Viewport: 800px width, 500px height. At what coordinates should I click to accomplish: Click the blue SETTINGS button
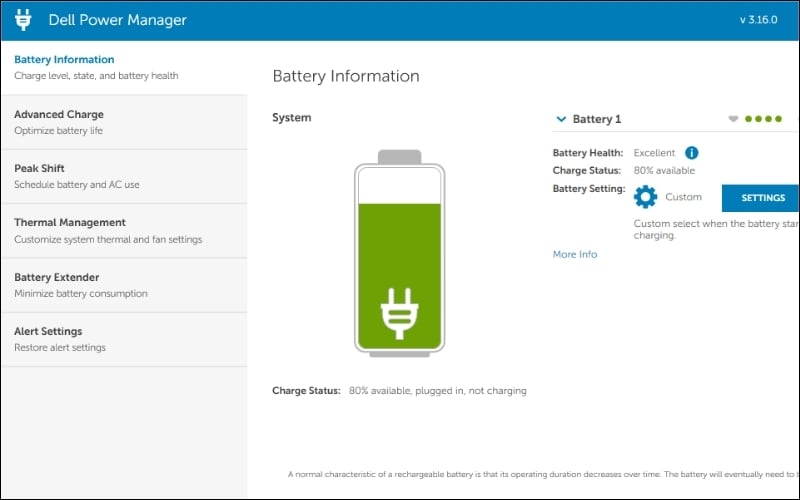click(x=761, y=198)
